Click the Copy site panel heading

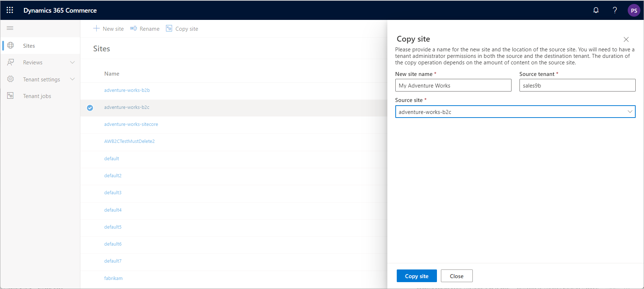[x=413, y=39]
